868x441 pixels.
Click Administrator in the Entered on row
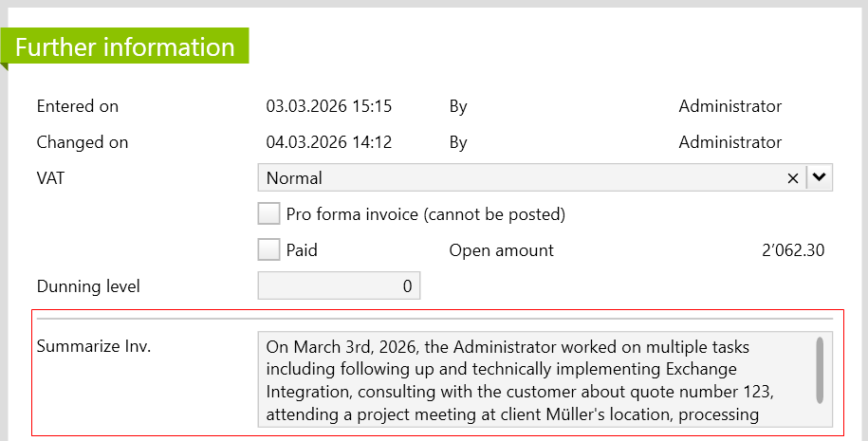[729, 106]
